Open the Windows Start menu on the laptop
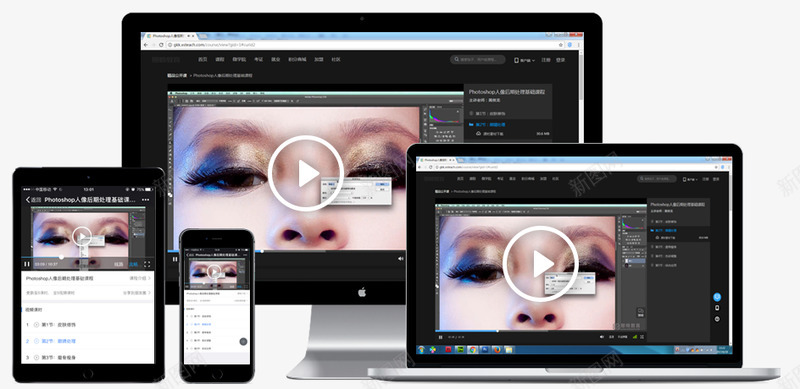 click(422, 350)
